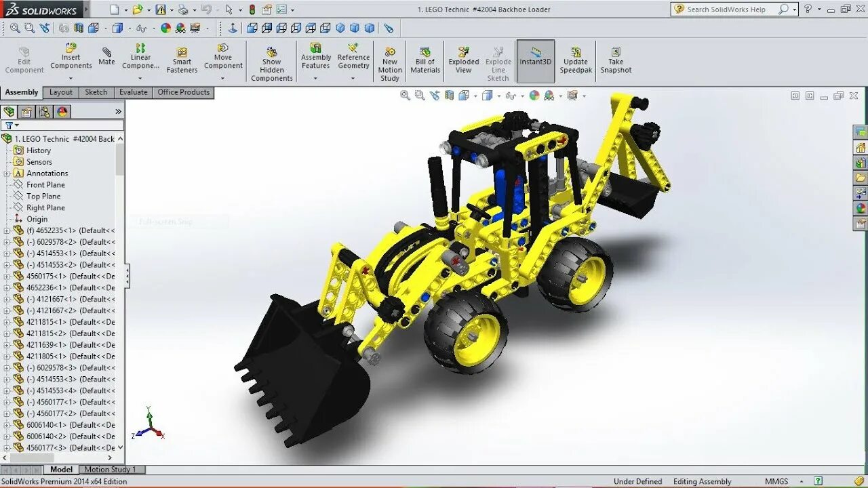Click the Take Snapshot button
Viewport: 868px width, 488px height.
616,61
